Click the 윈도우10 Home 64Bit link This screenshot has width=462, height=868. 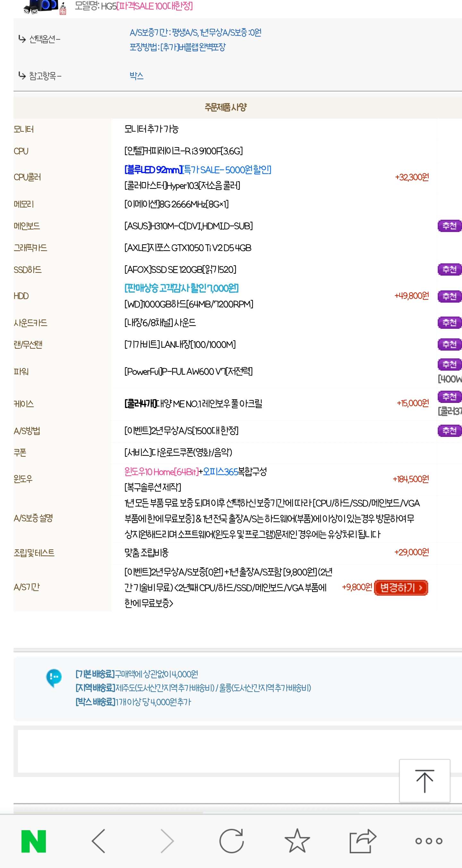[x=161, y=472]
